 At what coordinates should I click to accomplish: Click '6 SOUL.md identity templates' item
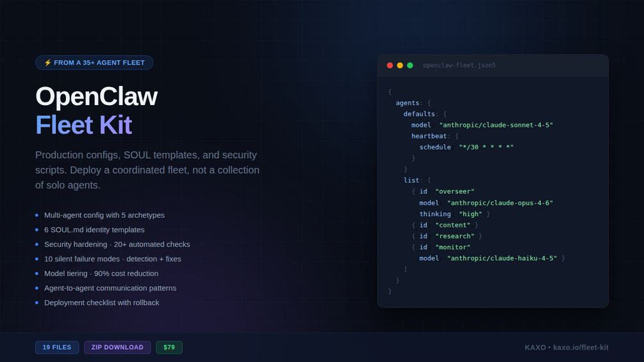(x=94, y=230)
